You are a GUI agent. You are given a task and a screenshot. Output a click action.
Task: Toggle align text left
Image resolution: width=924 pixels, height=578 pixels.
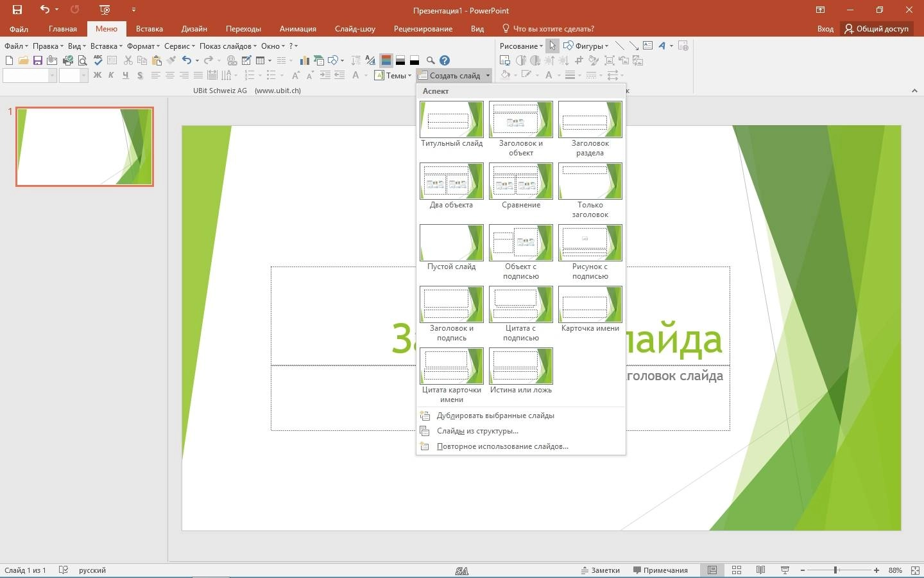pos(155,75)
